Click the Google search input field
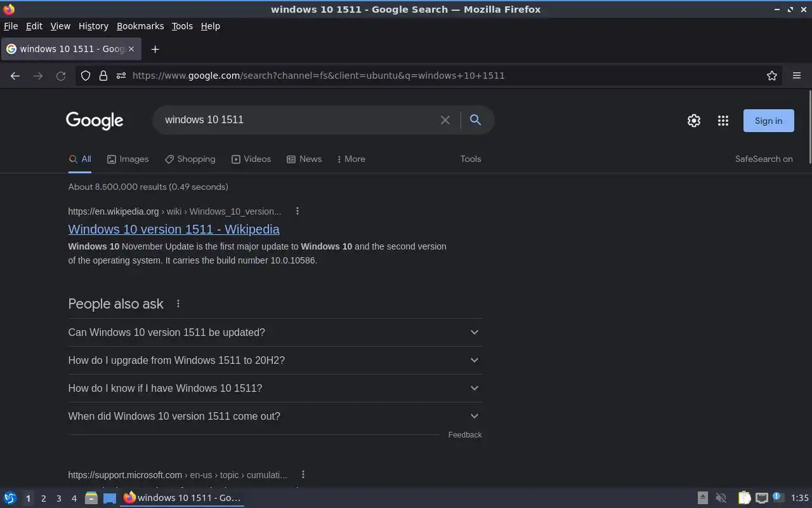Viewport: 812px width, 508px height. pos(298,120)
